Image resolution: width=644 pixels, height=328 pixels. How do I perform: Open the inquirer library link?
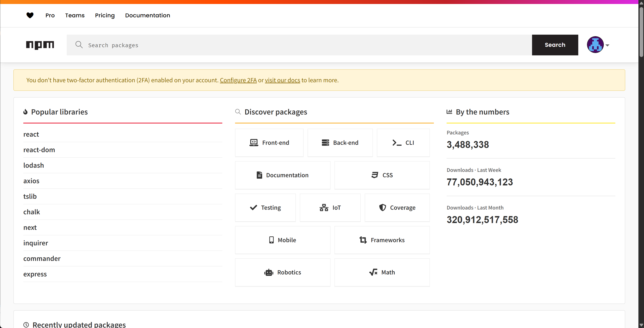click(x=35, y=243)
